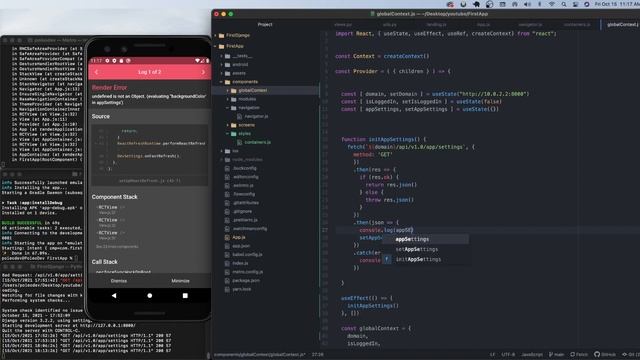Switch to the globalContext.js editor tab

tap(621, 24)
